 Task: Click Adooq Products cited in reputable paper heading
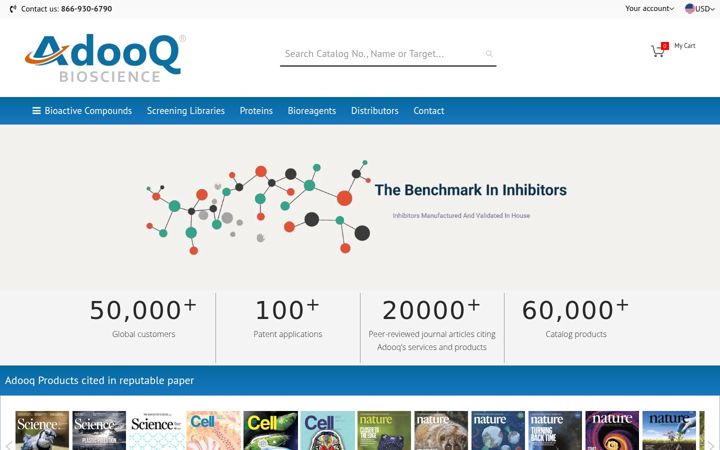coord(99,380)
